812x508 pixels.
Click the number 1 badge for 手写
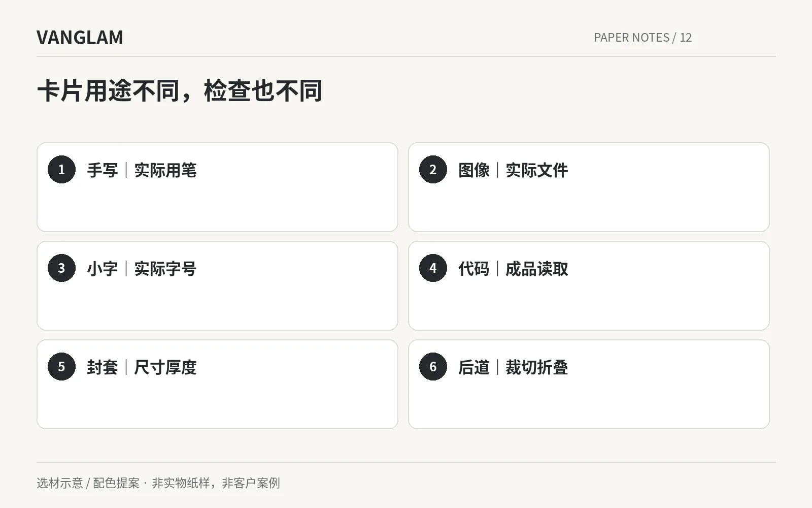point(61,170)
